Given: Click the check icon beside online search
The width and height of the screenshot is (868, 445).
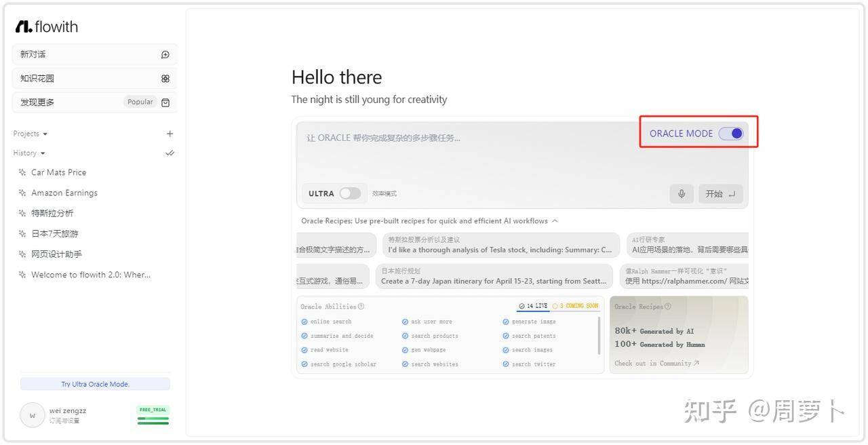Looking at the screenshot, I should (x=304, y=322).
